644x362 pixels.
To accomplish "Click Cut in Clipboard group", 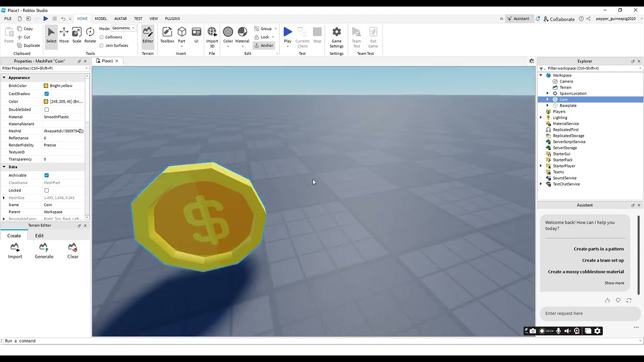I will coord(24,37).
